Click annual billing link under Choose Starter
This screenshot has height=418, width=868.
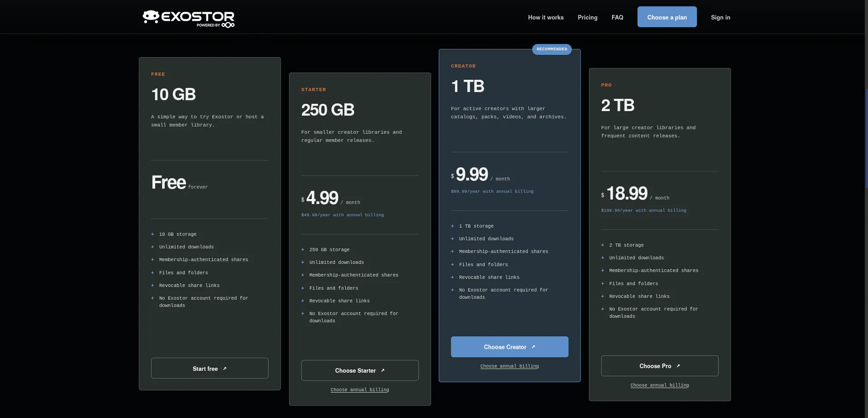coord(360,390)
